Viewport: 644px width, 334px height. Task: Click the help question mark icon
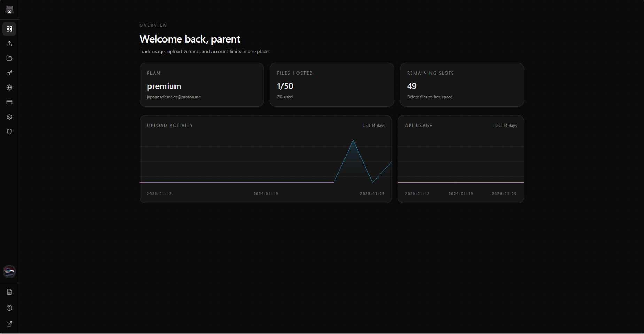click(9, 308)
